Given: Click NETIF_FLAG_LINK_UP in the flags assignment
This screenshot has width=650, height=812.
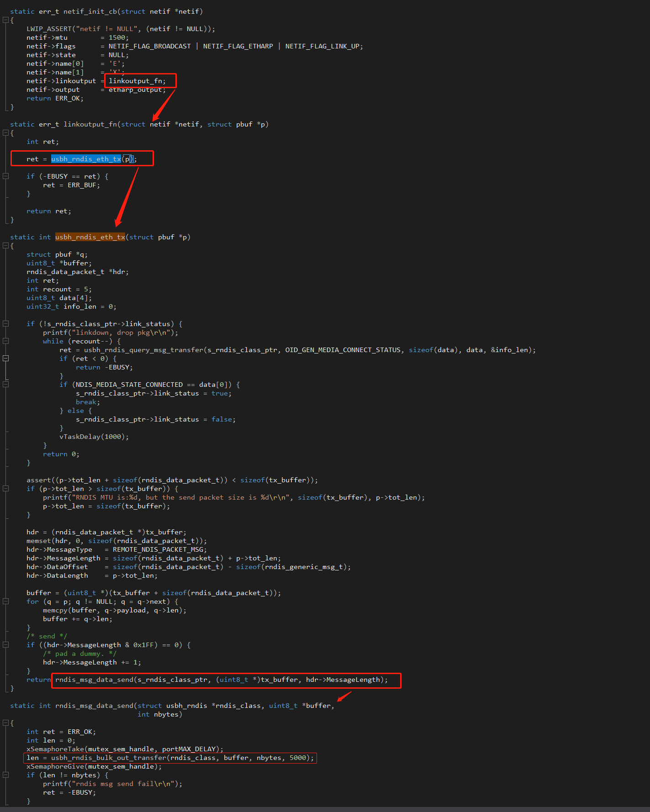Looking at the screenshot, I should tap(322, 46).
